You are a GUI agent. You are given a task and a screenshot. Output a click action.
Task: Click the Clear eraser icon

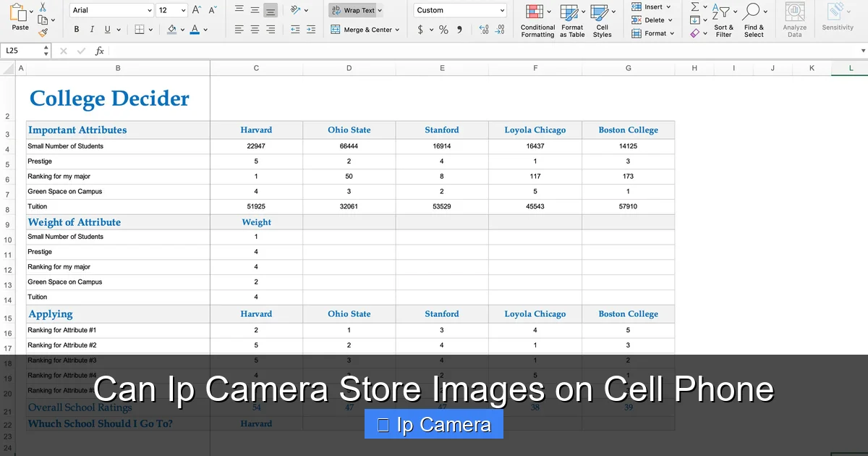pos(695,33)
